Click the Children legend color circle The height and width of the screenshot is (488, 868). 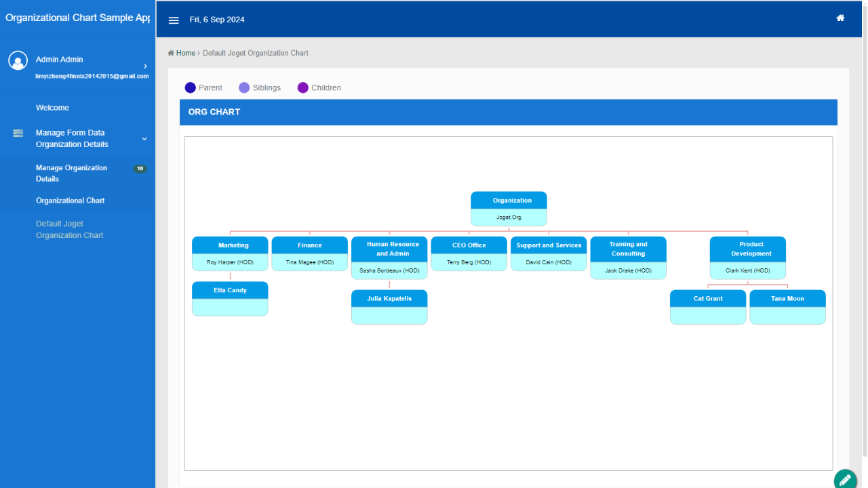303,87
